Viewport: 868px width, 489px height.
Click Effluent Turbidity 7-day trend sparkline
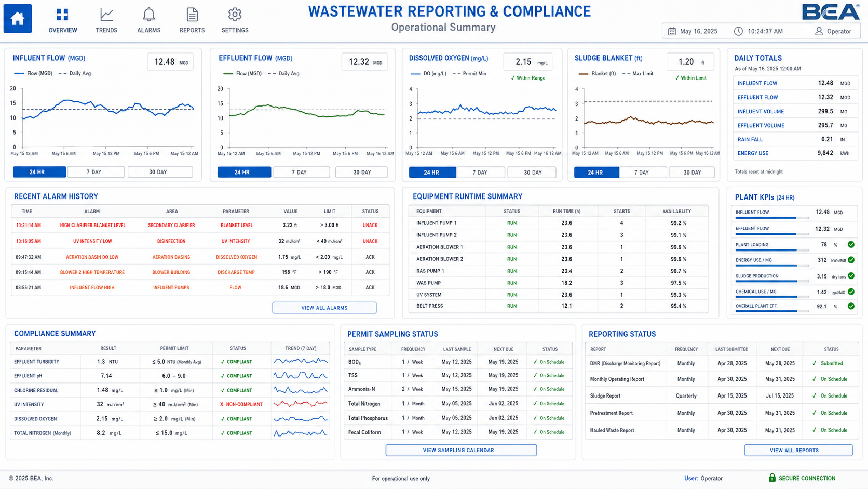(x=301, y=361)
